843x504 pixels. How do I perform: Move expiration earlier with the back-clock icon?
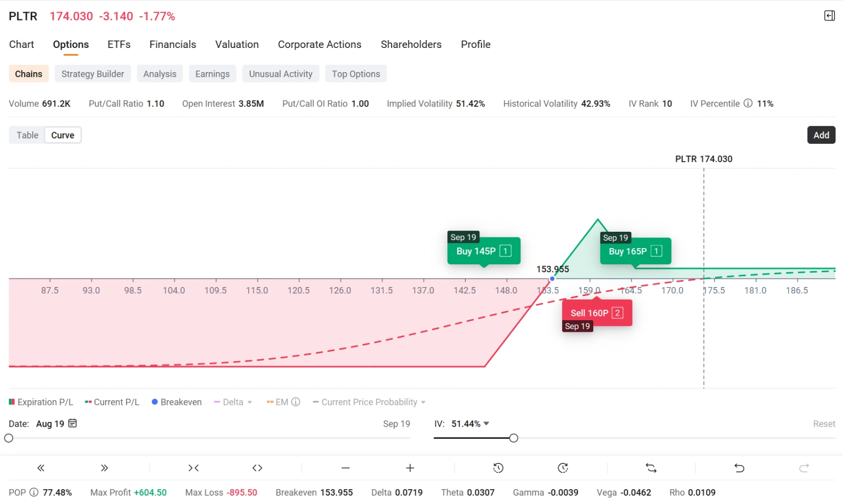click(x=498, y=468)
